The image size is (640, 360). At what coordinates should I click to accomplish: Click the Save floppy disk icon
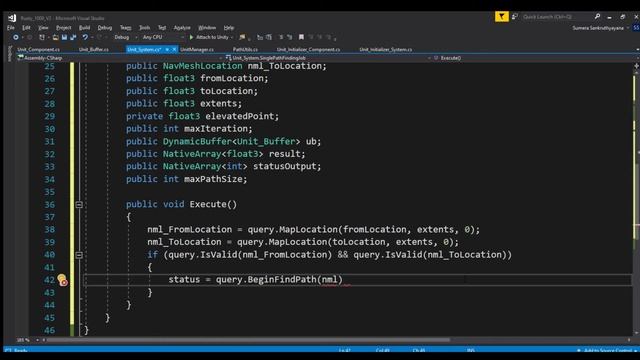(64, 37)
